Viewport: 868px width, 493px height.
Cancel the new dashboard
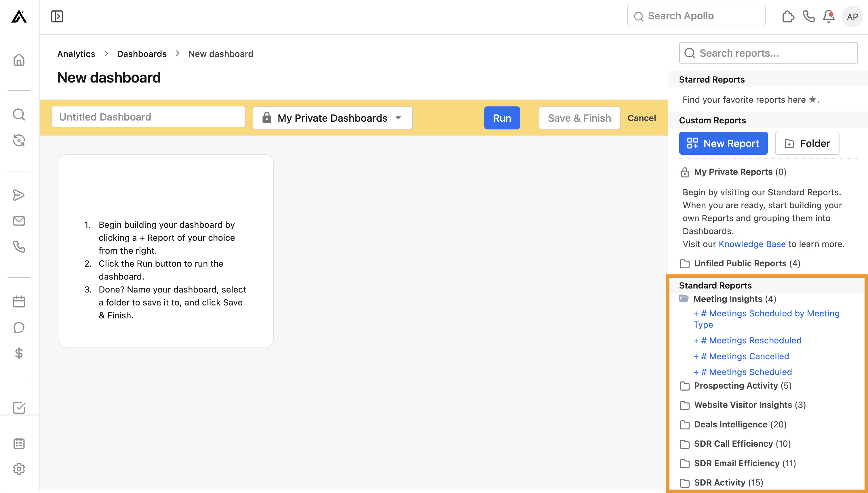[641, 118]
